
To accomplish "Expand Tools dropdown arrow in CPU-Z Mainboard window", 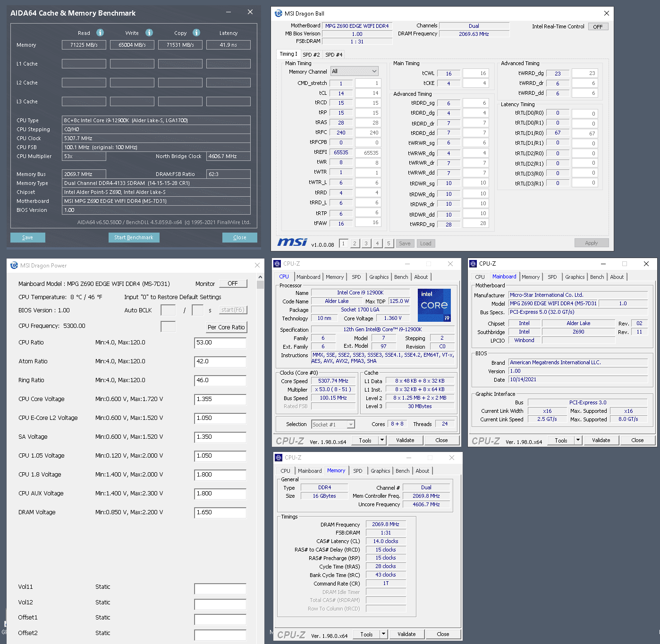I will (x=578, y=440).
